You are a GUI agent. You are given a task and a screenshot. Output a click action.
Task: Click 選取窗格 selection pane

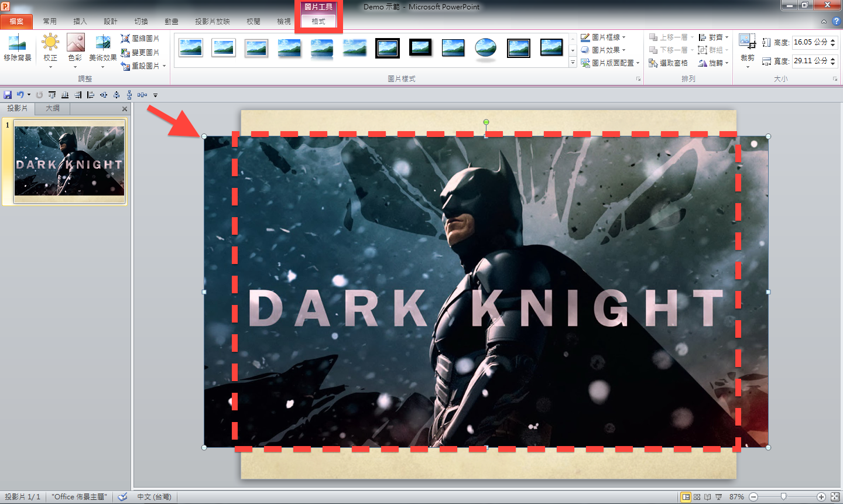(x=669, y=63)
